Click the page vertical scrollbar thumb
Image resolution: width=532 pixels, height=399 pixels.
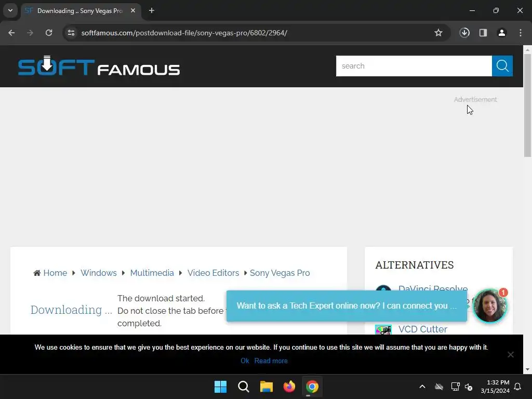coord(527,105)
